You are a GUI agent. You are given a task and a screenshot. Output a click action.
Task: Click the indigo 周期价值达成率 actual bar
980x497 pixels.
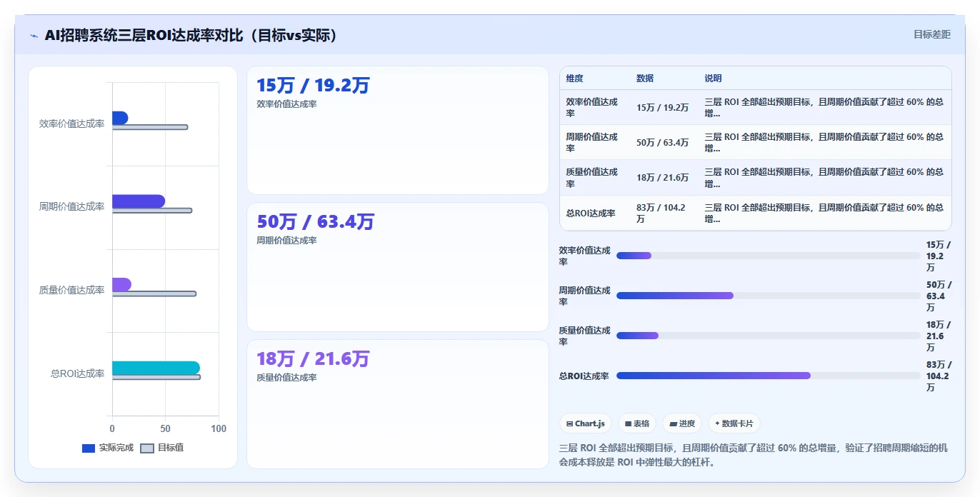pyautogui.click(x=139, y=201)
